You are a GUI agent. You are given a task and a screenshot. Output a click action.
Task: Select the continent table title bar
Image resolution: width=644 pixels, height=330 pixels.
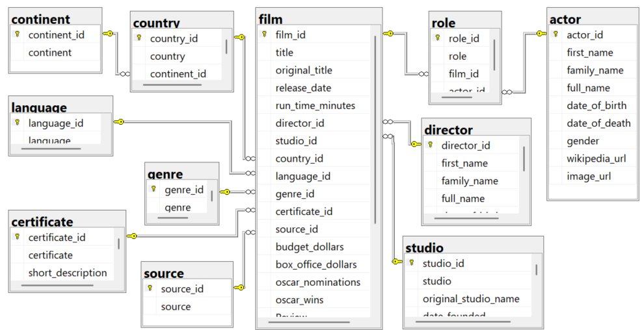(x=55, y=18)
